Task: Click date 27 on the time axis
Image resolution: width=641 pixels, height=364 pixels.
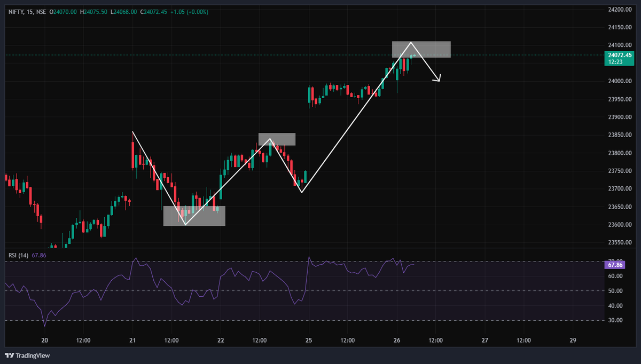Action: [484, 341]
